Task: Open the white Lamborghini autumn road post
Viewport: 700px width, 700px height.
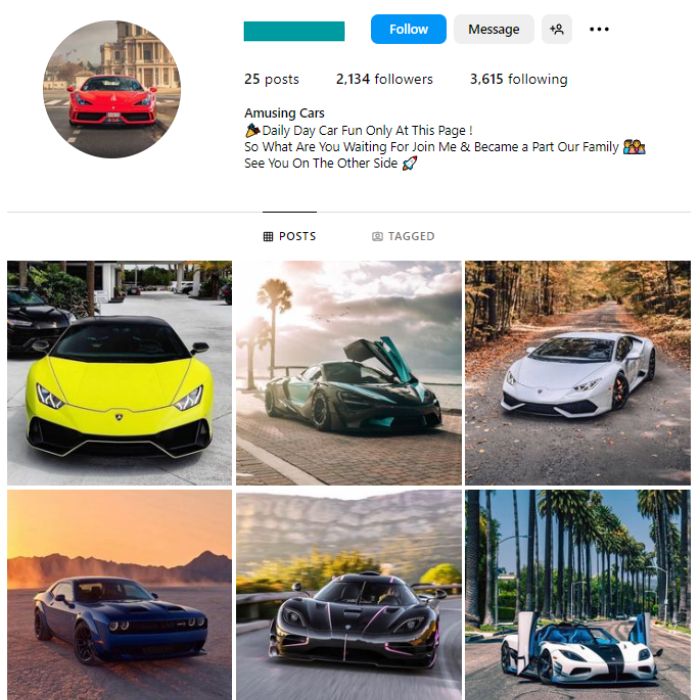Action: pyautogui.click(x=578, y=373)
